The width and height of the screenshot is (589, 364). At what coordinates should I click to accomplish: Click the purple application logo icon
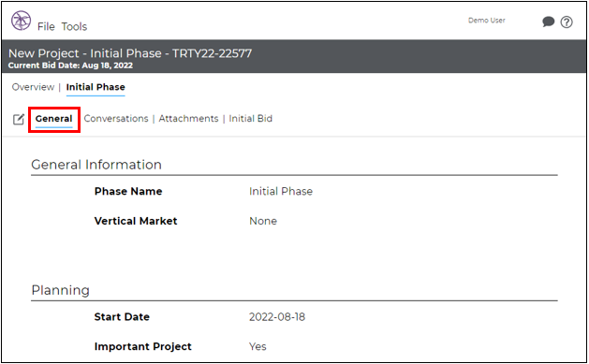tap(21, 21)
